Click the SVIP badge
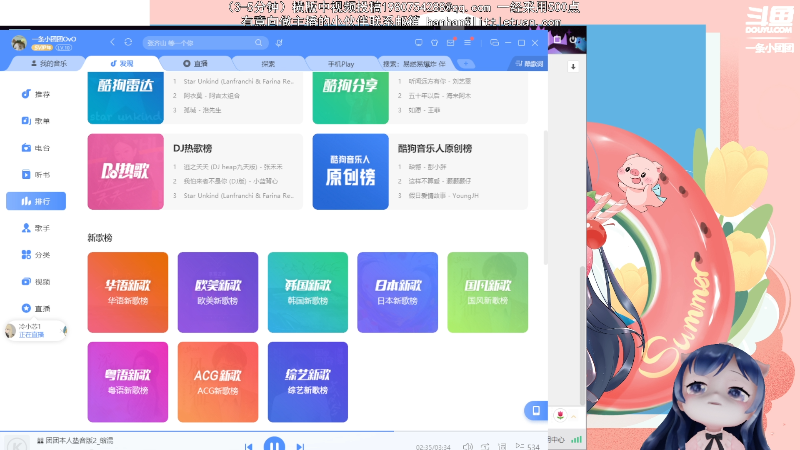800x450 pixels. pos(42,47)
